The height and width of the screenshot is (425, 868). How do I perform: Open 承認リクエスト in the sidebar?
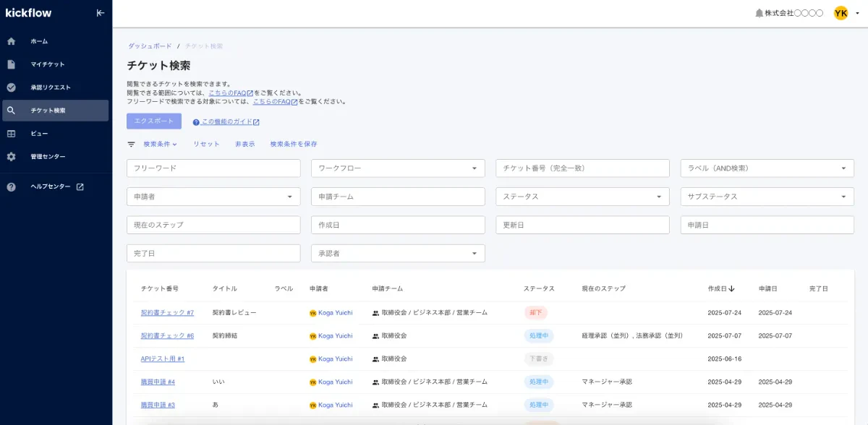pos(51,87)
